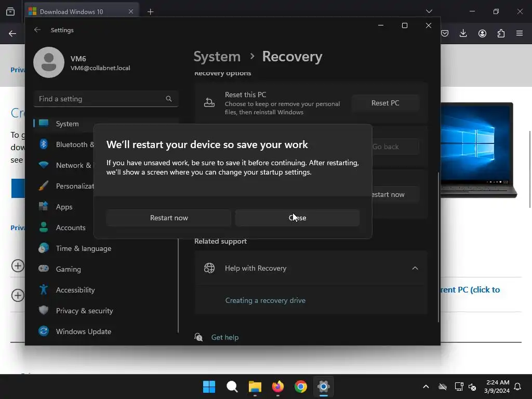532x399 pixels.
Task: Open Windows Update in the sidebar
Action: pyautogui.click(x=84, y=331)
